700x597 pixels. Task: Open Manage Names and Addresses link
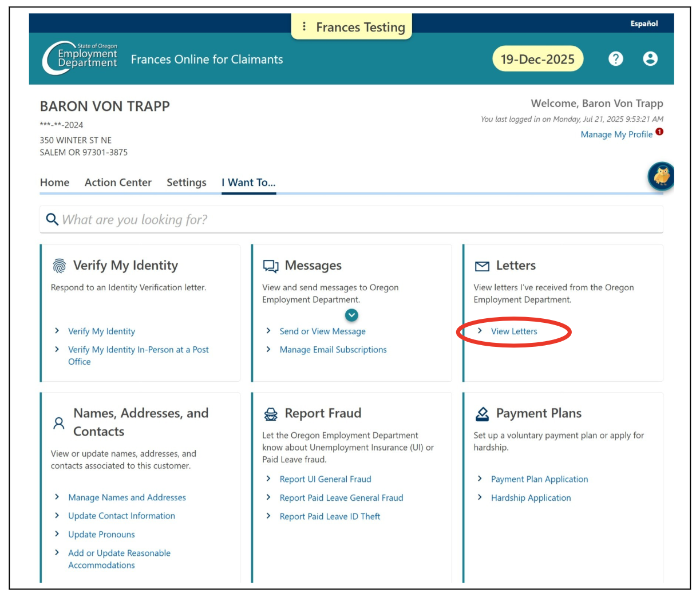pyautogui.click(x=127, y=497)
